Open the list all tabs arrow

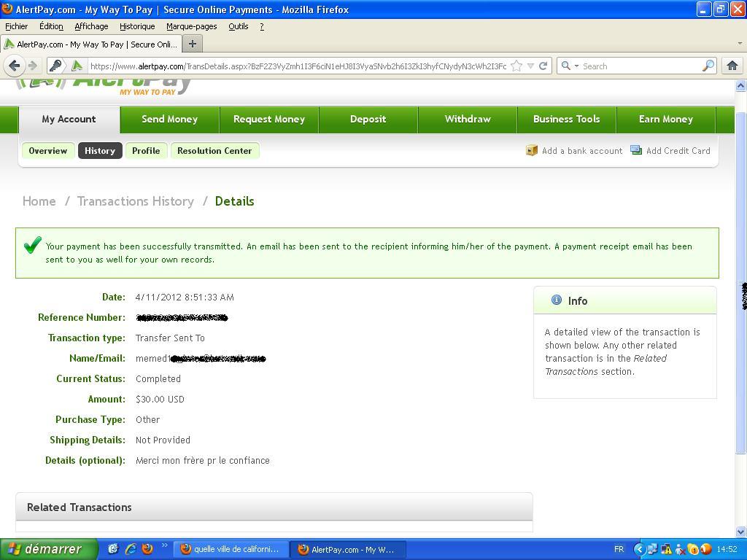[740, 44]
